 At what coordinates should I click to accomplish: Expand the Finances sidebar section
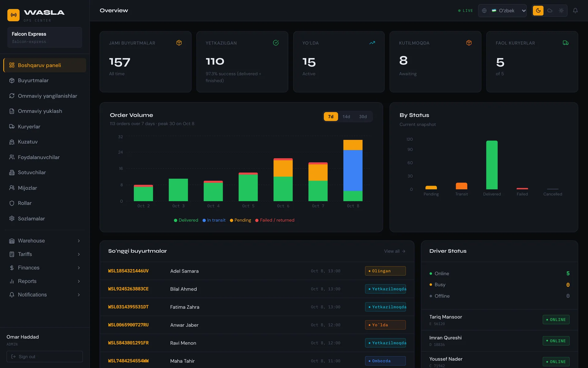pos(45,268)
